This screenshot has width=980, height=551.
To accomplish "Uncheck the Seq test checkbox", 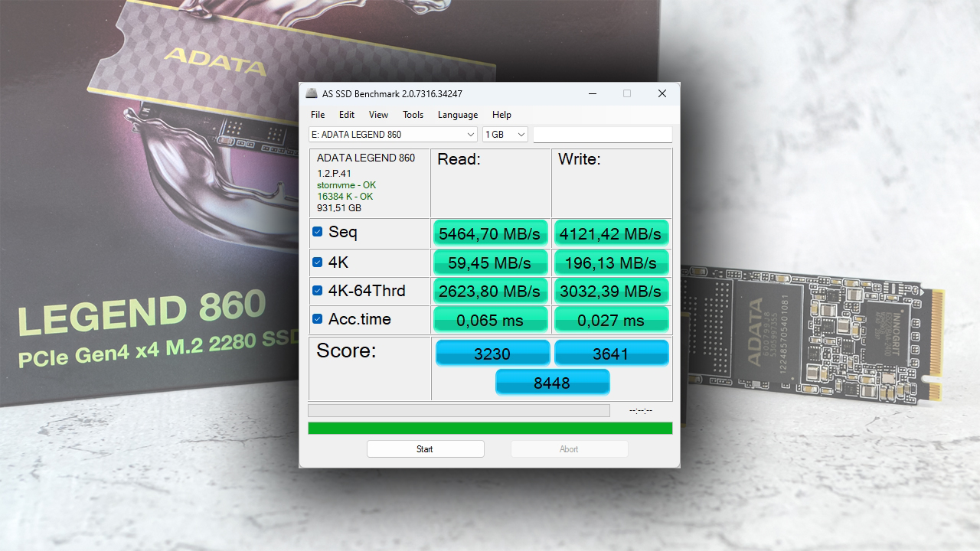I will click(317, 232).
